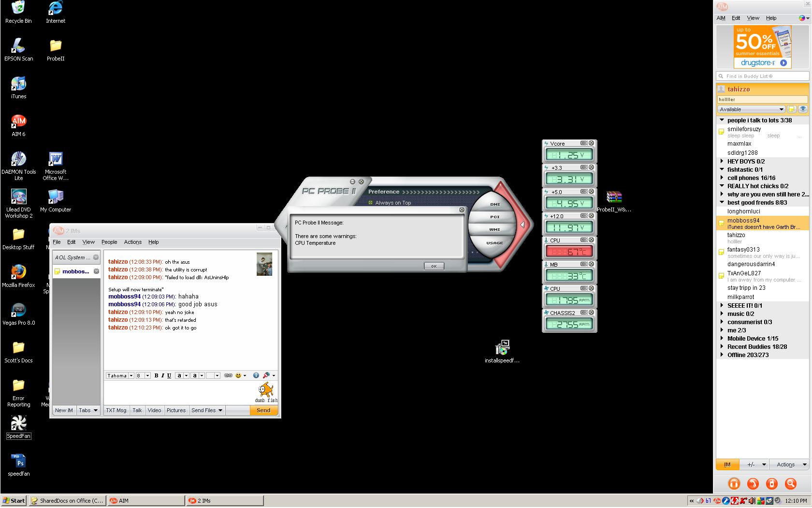Click the red arrow on PC Probe II
This screenshot has width=812, height=508.
coord(522,224)
